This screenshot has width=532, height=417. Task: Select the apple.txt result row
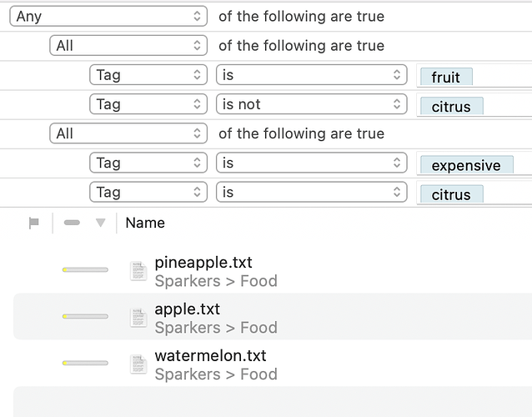[273, 317]
